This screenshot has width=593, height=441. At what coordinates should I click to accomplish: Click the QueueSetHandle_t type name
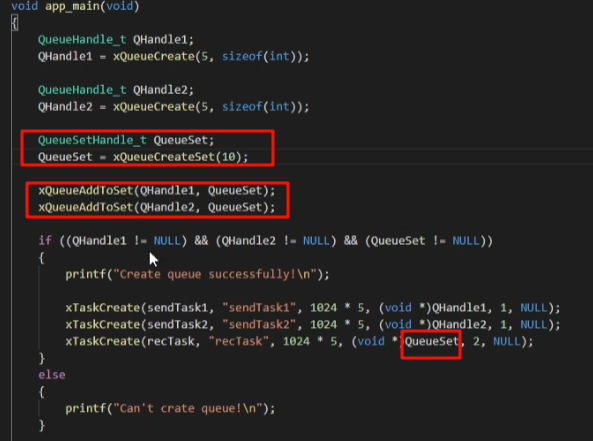(92, 140)
